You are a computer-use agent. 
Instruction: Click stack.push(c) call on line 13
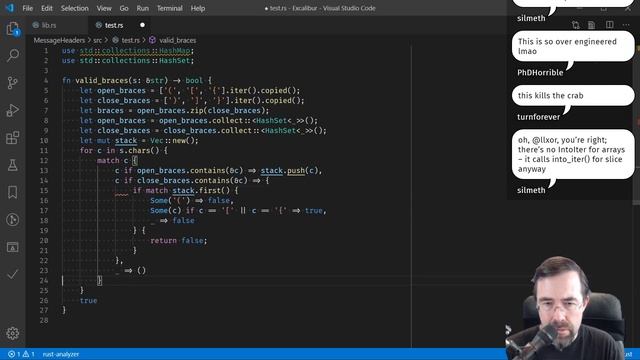[x=289, y=171]
